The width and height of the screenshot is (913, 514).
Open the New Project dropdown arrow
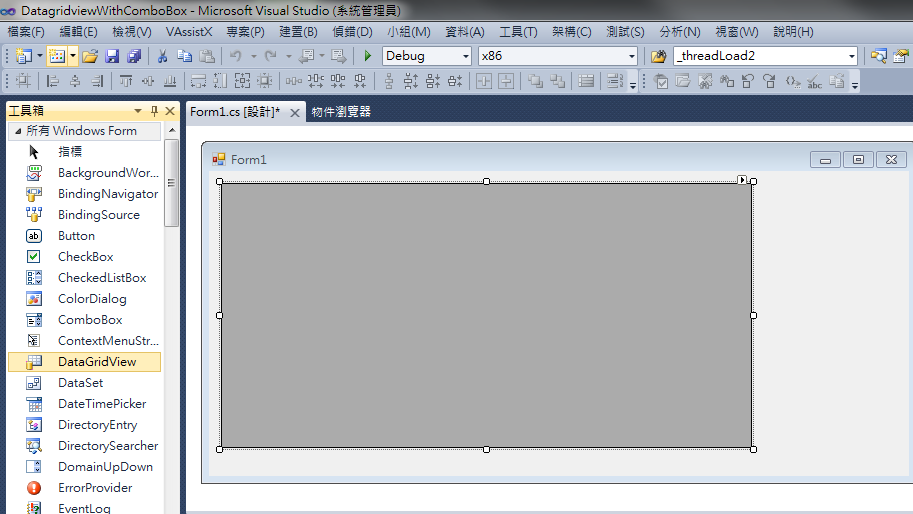coord(40,56)
